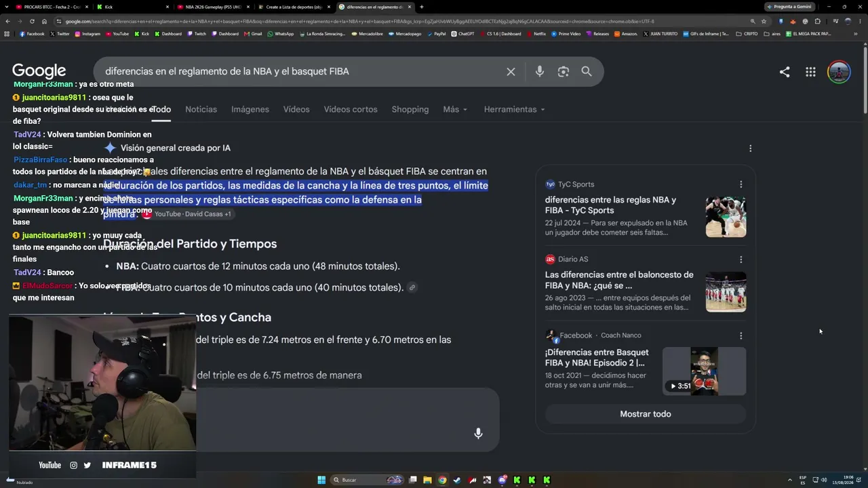Share the search results page
Screen dimensions: 868x488
point(785,72)
